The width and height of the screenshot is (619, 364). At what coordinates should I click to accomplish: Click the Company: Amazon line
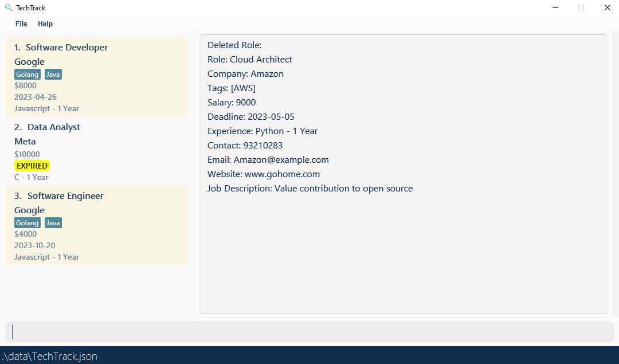tap(245, 74)
